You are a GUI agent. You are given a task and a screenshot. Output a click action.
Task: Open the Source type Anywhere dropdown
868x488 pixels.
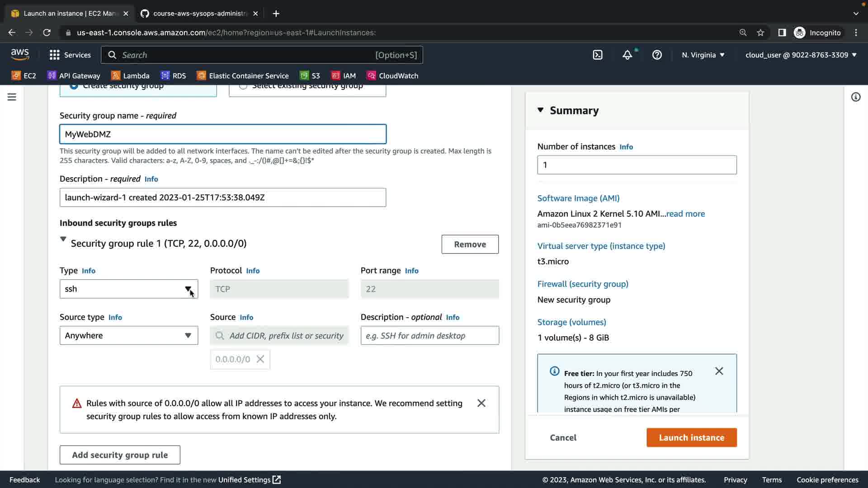129,335
